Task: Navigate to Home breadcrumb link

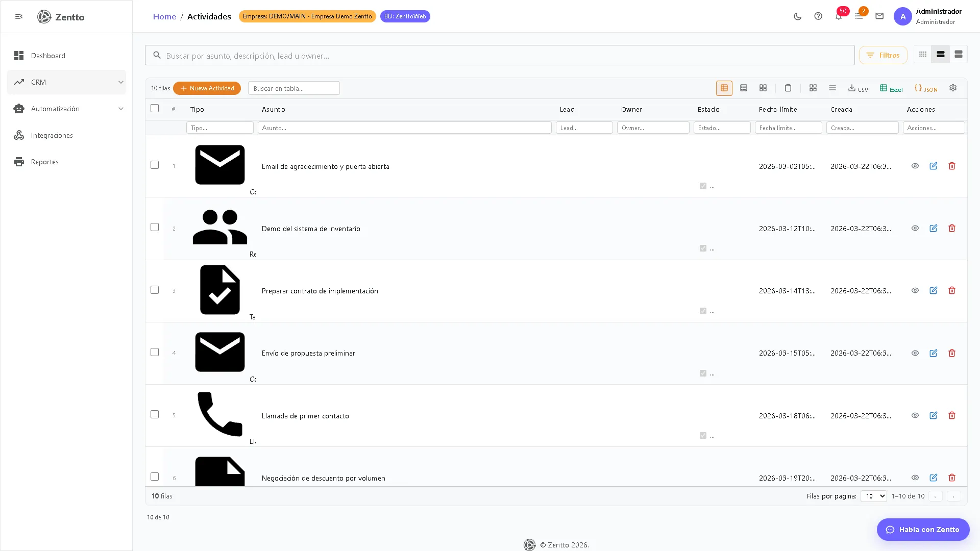Action: click(164, 16)
